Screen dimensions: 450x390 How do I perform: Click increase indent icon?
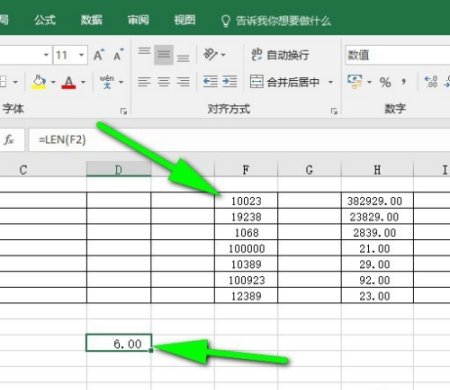230,82
